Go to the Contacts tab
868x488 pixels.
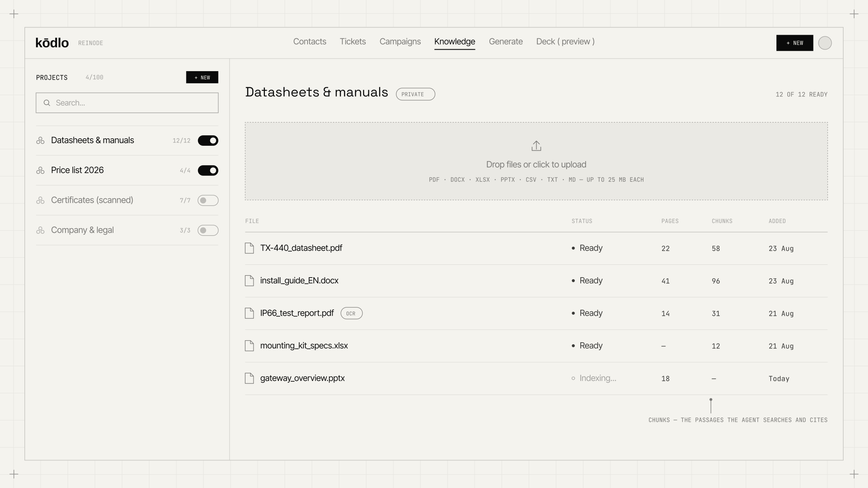pos(310,42)
